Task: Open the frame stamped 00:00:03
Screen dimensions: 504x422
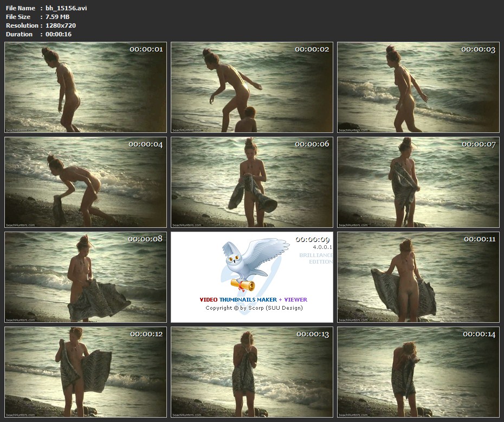Action: (x=418, y=87)
